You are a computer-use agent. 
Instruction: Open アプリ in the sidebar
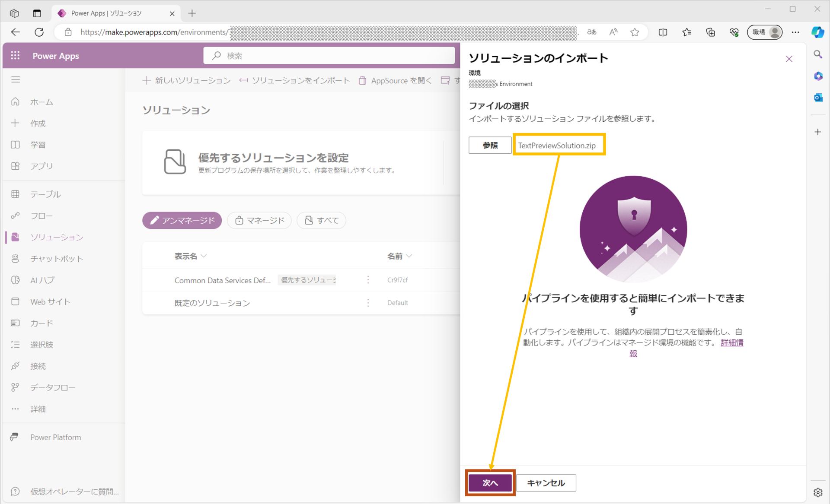(x=41, y=166)
